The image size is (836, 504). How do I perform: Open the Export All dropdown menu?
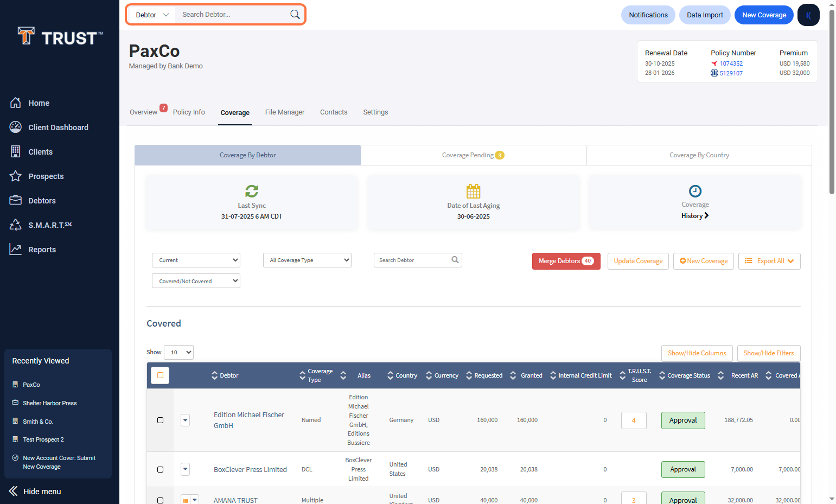(769, 261)
